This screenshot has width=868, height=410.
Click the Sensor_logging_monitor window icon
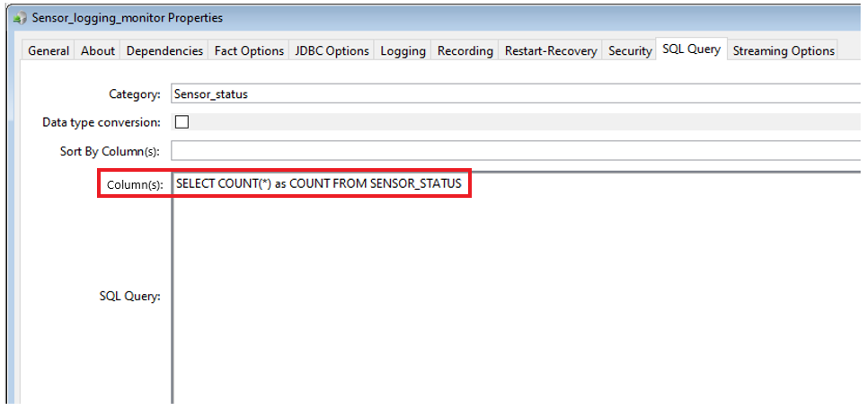click(20, 17)
